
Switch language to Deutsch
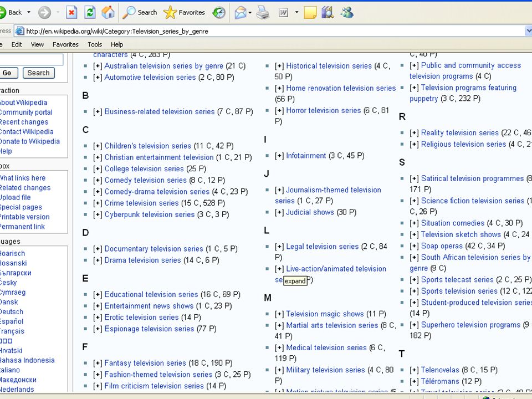[12, 312]
